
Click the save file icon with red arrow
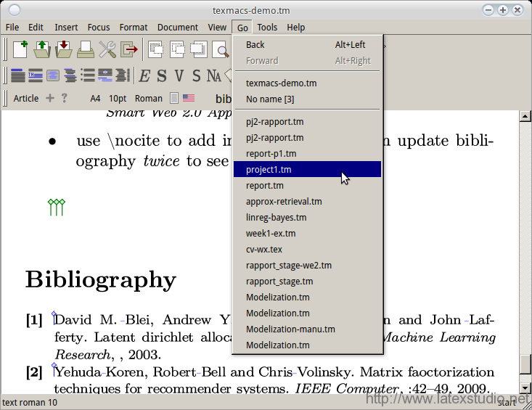pyautogui.click(x=64, y=49)
